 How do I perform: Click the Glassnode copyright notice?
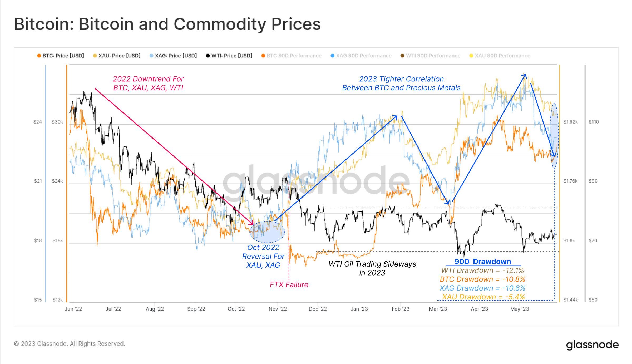70,344
